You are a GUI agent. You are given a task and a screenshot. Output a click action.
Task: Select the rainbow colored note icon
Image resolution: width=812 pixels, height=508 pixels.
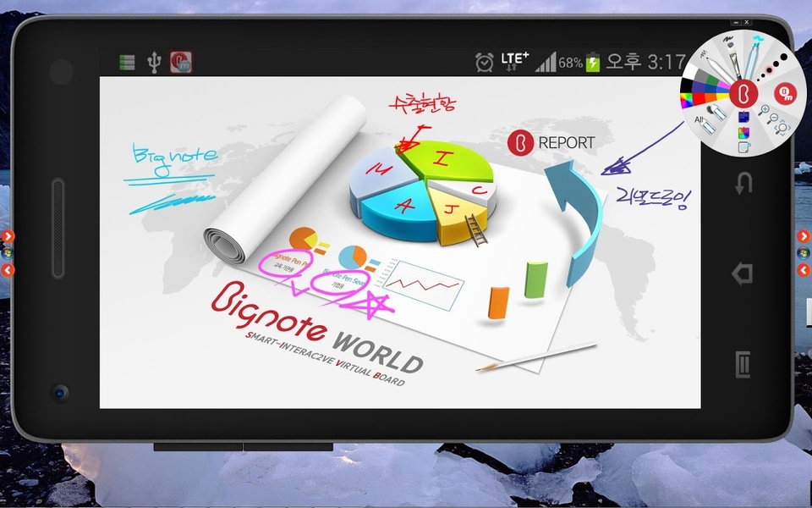pyautogui.click(x=744, y=133)
